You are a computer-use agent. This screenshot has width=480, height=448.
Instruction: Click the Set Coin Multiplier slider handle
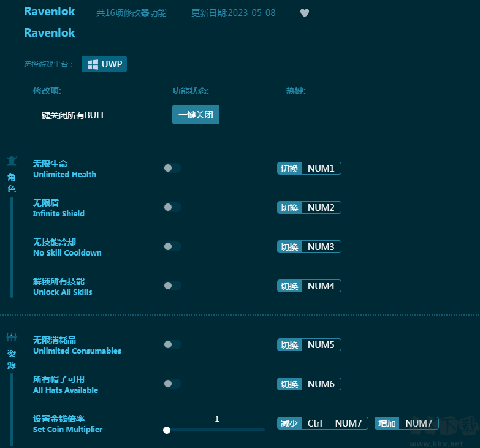click(x=167, y=430)
